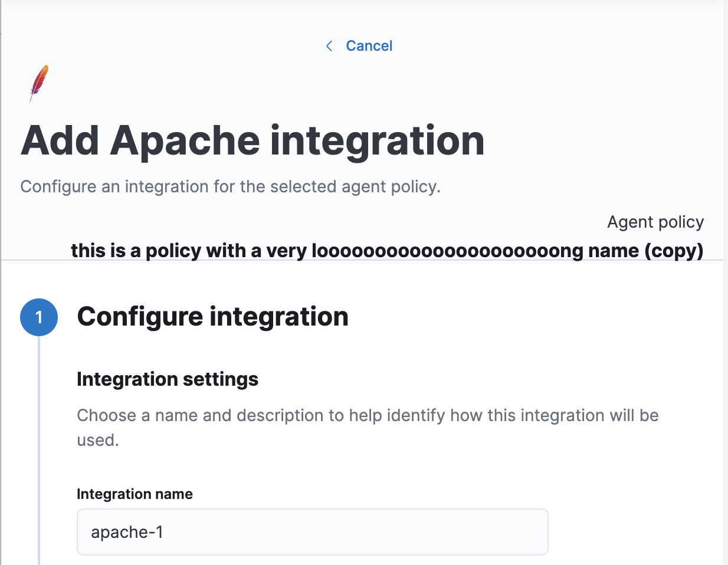This screenshot has width=728, height=565.
Task: Click the step 1 number badge
Action: [x=39, y=317]
